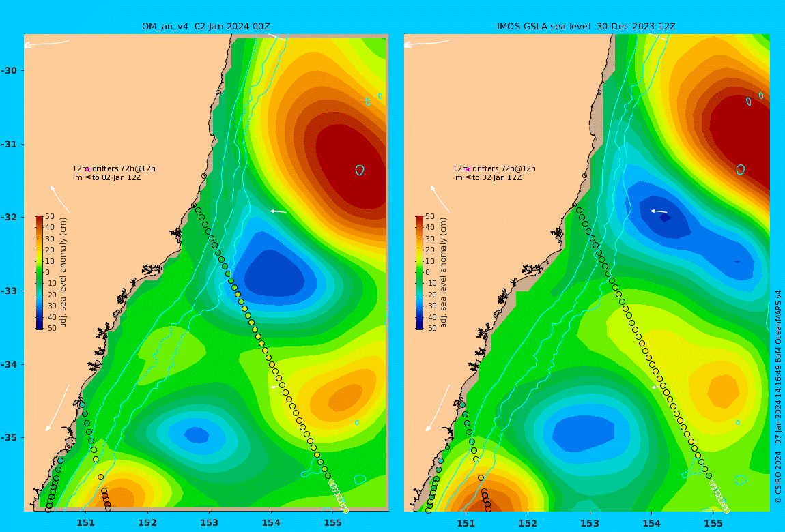Click longitude label 151 under left map
The image size is (785, 532).
coord(85,523)
